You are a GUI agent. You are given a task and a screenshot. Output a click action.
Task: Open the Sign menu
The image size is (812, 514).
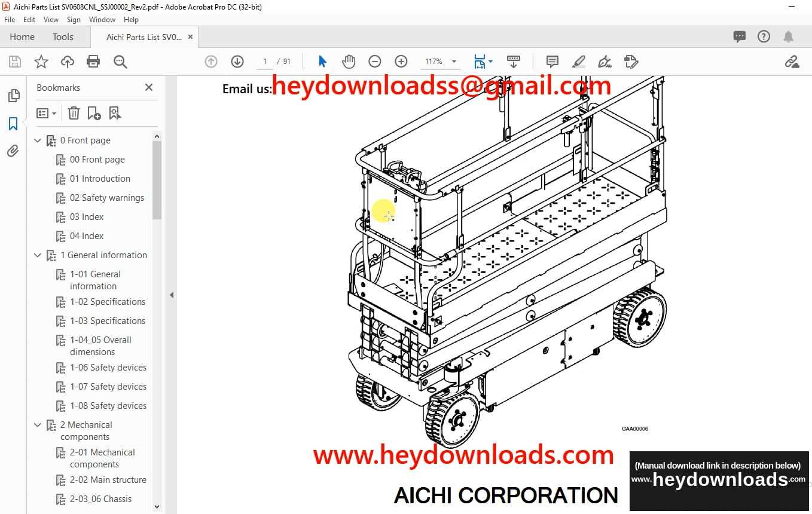[74, 20]
